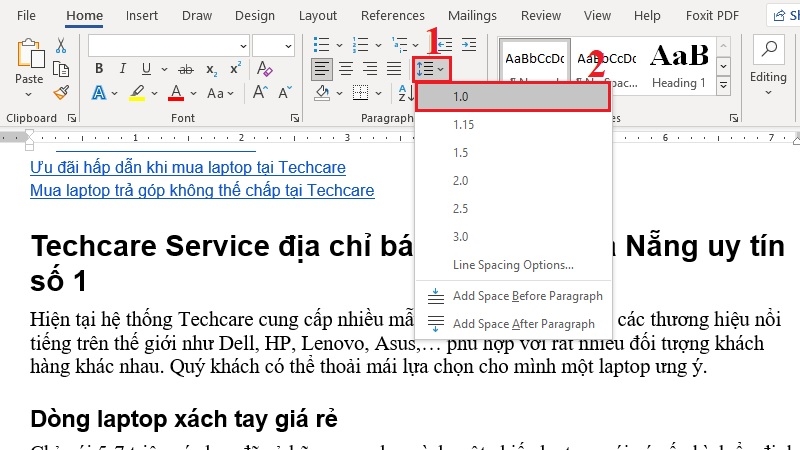The width and height of the screenshot is (800, 450).
Task: Center align text
Action: [x=346, y=69]
